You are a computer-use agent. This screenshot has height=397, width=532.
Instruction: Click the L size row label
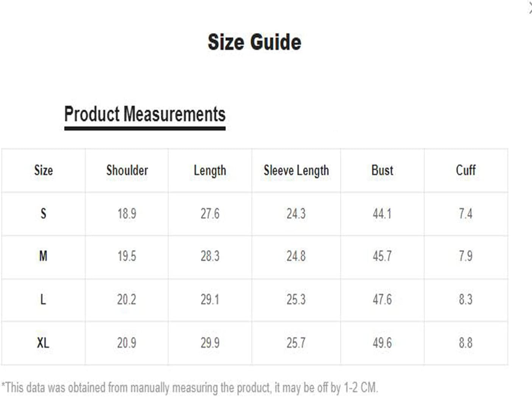click(x=43, y=300)
